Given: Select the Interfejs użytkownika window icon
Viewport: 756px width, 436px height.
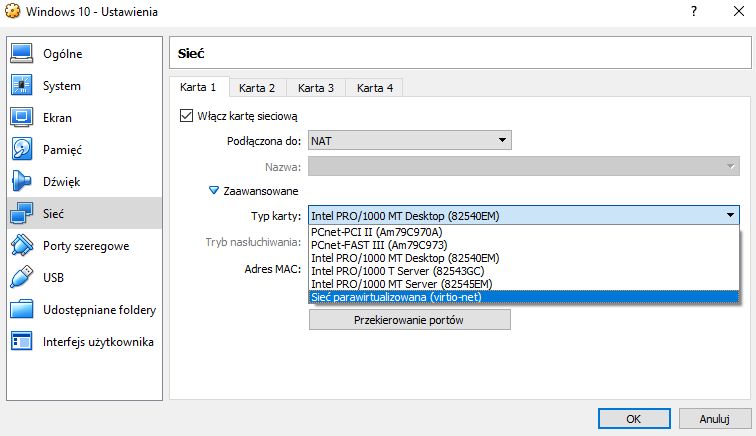Looking at the screenshot, I should [22, 341].
